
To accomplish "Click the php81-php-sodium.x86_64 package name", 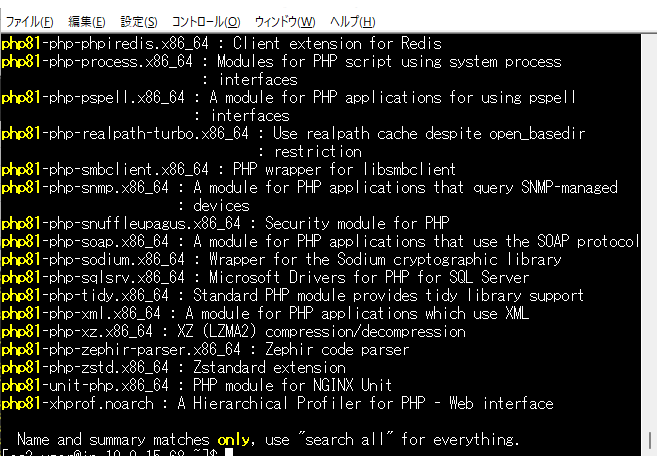I will pos(93,259).
